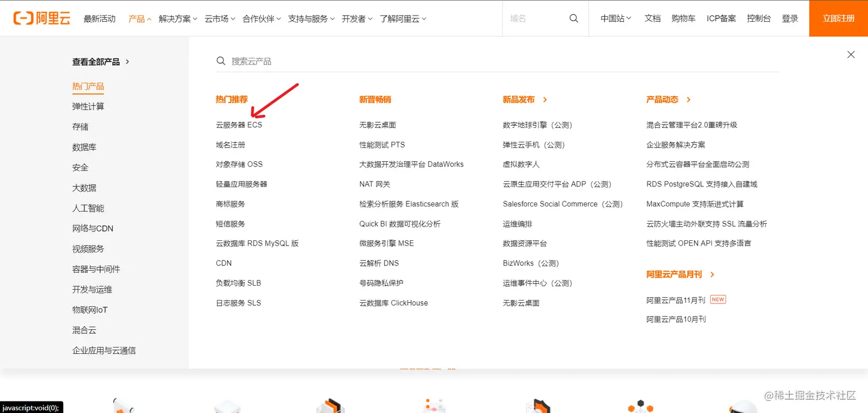Click 负载均衡 SLB

pos(238,283)
